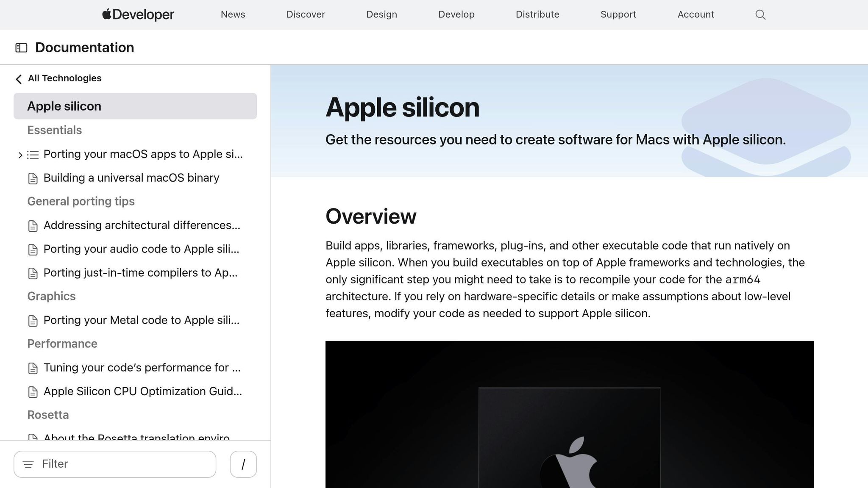Image resolution: width=868 pixels, height=488 pixels.
Task: Select Apple silicon in sidebar
Action: (x=135, y=106)
